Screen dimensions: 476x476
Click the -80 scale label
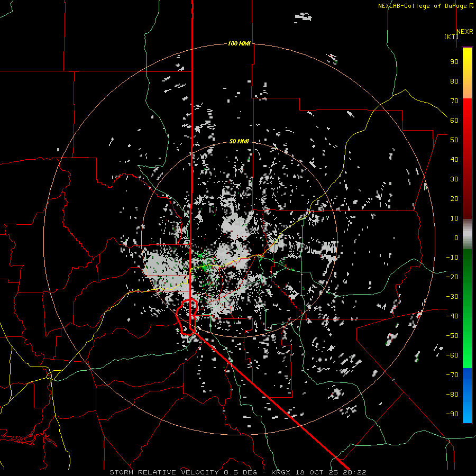[x=452, y=395]
